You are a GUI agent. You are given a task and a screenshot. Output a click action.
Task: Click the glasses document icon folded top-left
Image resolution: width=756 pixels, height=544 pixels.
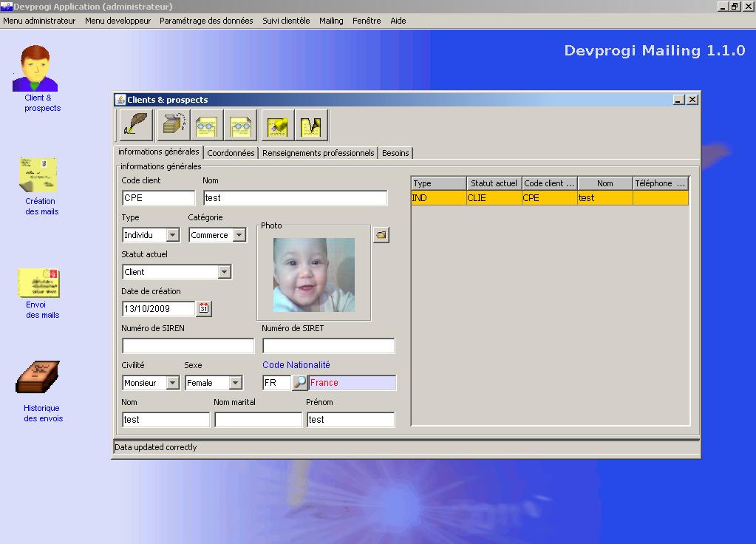pos(207,126)
